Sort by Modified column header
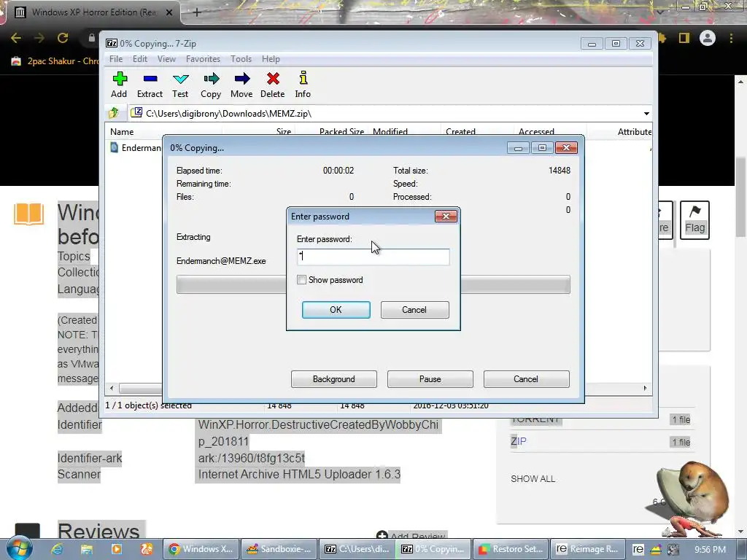 pyautogui.click(x=404, y=131)
